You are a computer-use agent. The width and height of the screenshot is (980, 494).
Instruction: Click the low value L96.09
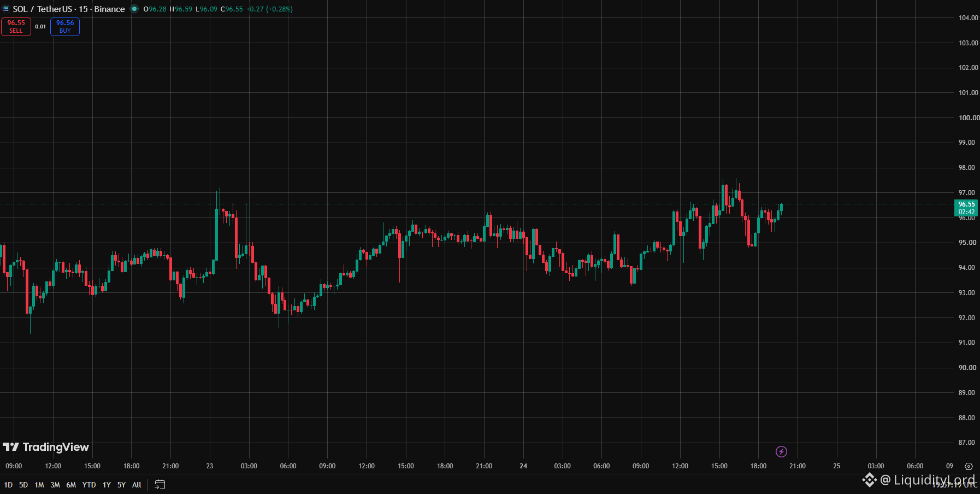click(x=206, y=9)
